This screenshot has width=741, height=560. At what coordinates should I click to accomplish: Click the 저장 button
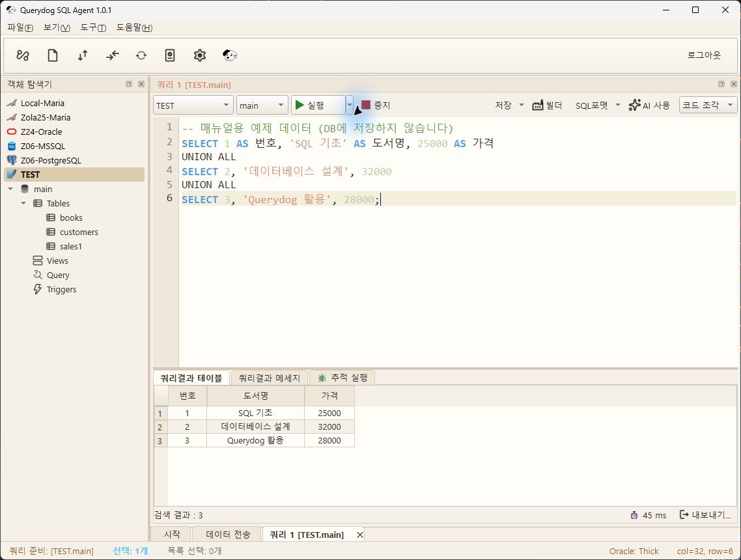pyautogui.click(x=503, y=105)
